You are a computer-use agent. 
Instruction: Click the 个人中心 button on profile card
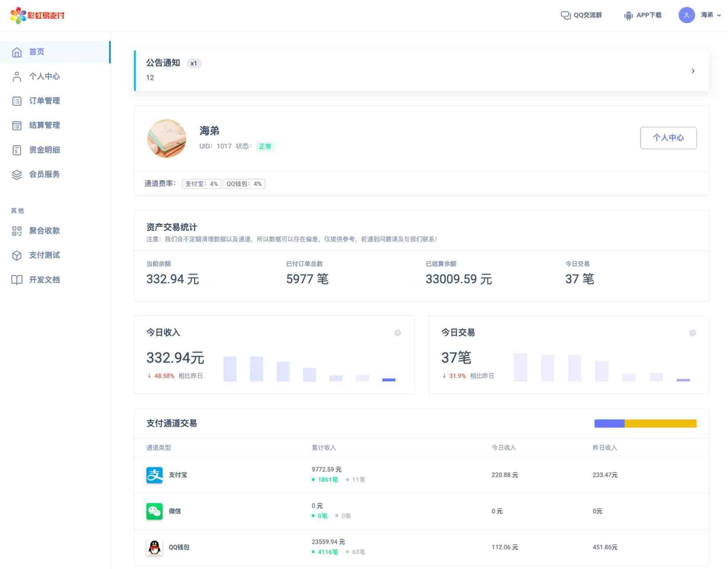click(668, 138)
